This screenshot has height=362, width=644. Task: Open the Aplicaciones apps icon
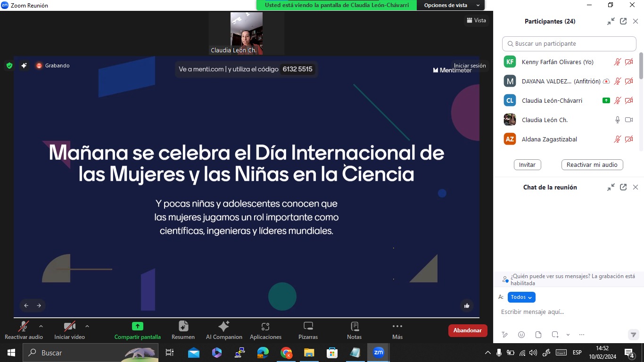coord(265,327)
